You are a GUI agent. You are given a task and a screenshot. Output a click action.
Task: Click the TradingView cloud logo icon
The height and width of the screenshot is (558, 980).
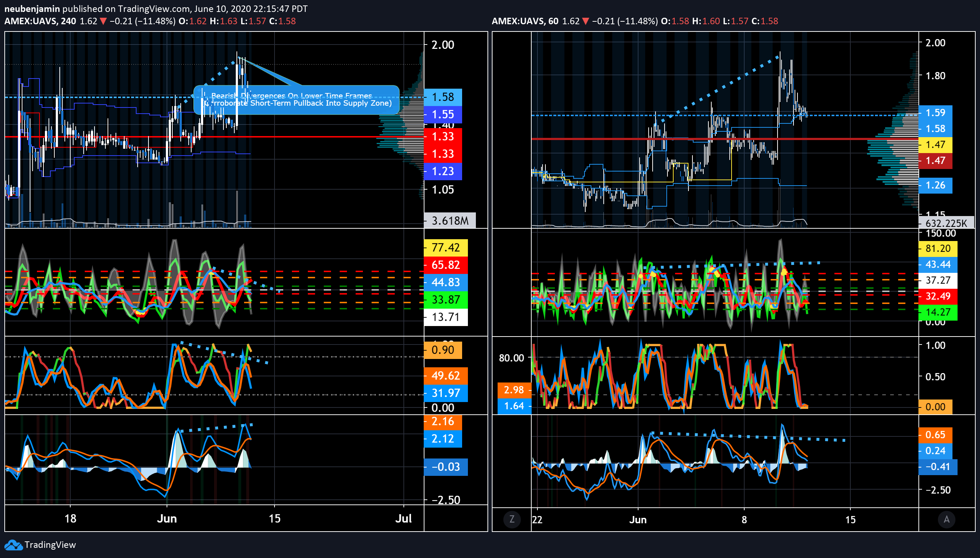13,545
